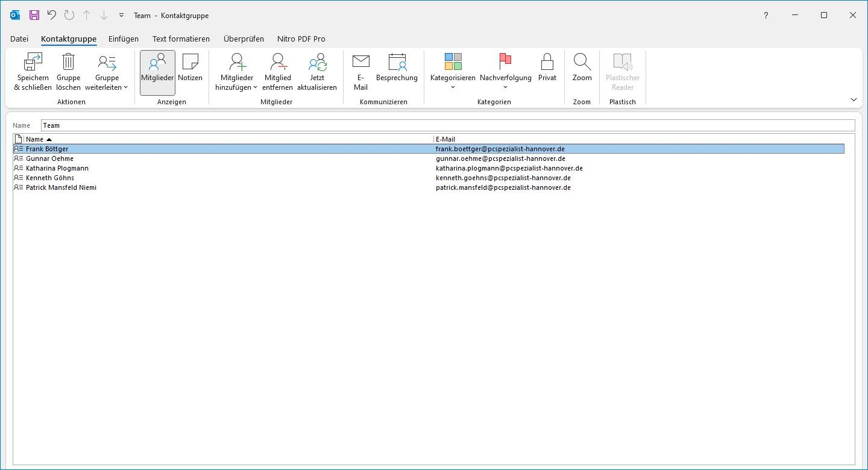Viewport: 868px width, 470px height.
Task: Click the group Name text field
Action: [447, 125]
